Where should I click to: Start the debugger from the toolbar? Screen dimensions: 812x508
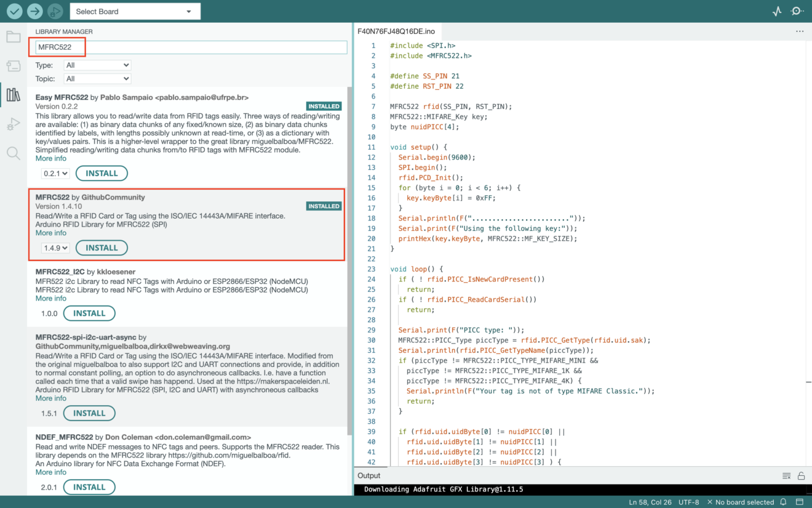[55, 11]
